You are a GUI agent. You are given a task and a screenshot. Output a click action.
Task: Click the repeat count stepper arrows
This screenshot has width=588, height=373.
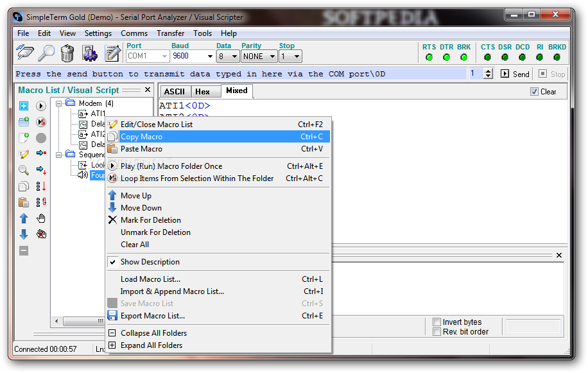(488, 73)
